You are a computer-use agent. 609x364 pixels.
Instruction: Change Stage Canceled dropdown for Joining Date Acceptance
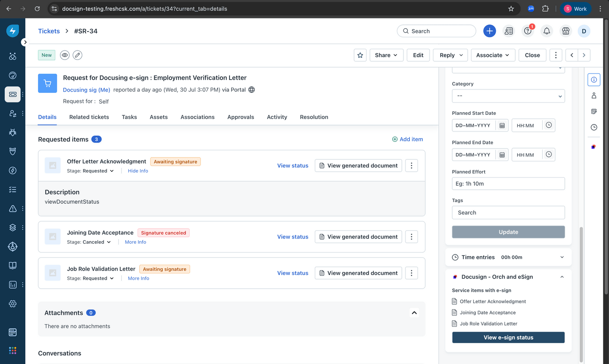pyautogui.click(x=89, y=242)
